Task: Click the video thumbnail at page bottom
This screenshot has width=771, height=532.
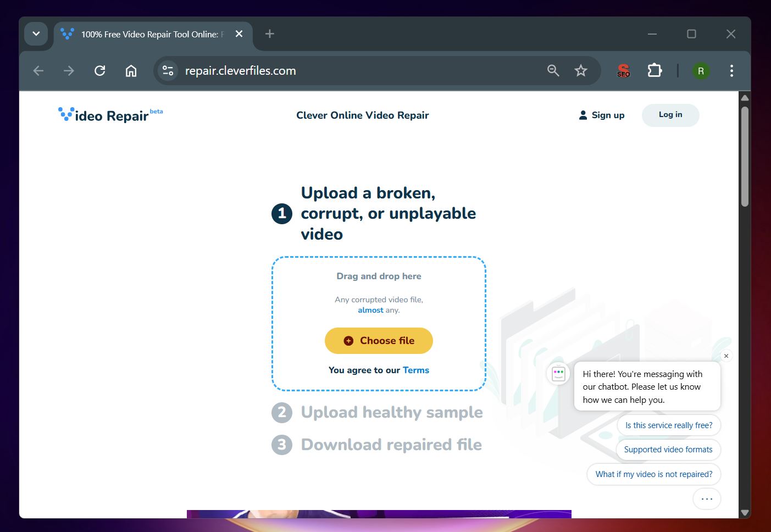Action: tap(379, 514)
